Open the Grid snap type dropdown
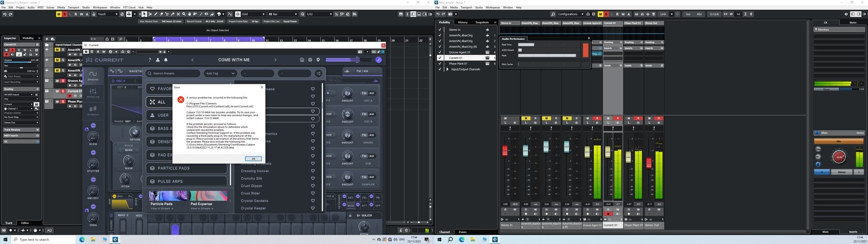Screen dimensions: 868x244 pyautogui.click(x=253, y=14)
